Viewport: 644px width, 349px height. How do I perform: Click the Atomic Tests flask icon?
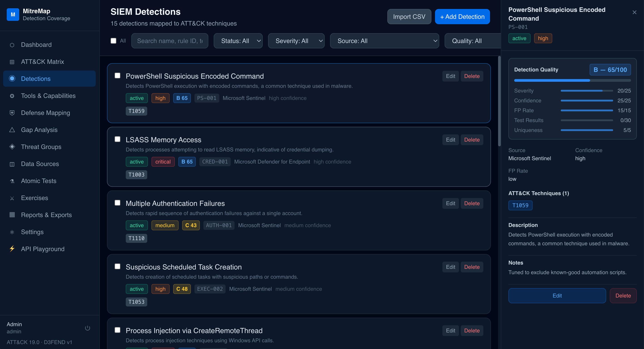pos(12,181)
